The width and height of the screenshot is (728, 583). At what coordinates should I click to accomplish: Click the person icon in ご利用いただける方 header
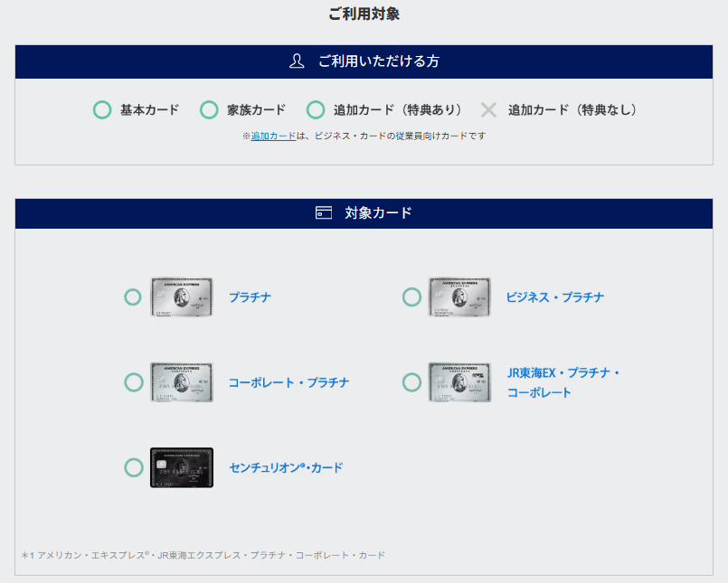point(297,61)
